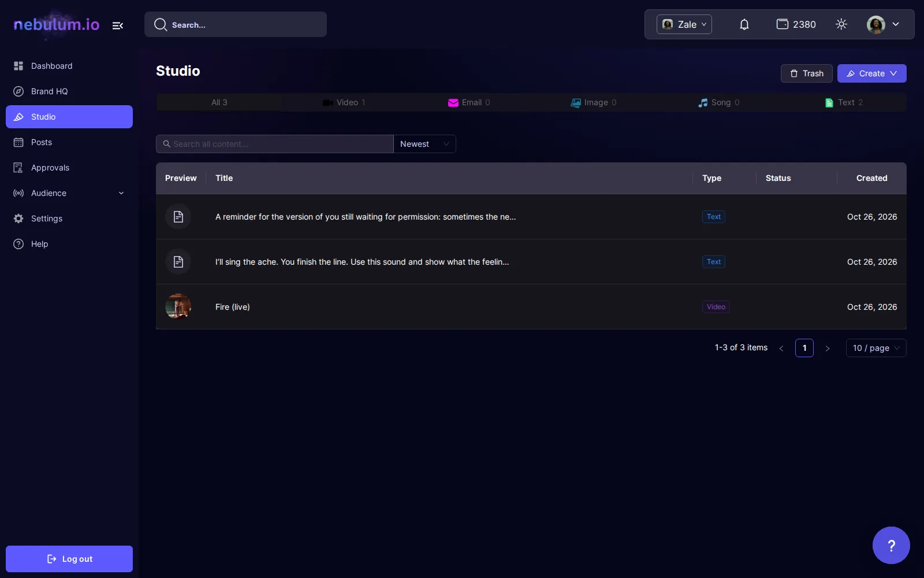Click the Video type tag
Image resolution: width=924 pixels, height=578 pixels.
(x=716, y=307)
